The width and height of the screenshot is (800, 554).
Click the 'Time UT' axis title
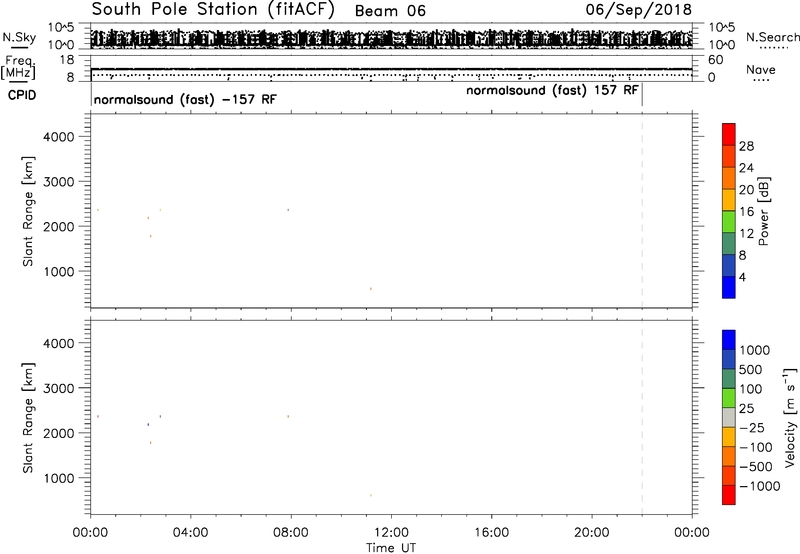click(x=391, y=548)
